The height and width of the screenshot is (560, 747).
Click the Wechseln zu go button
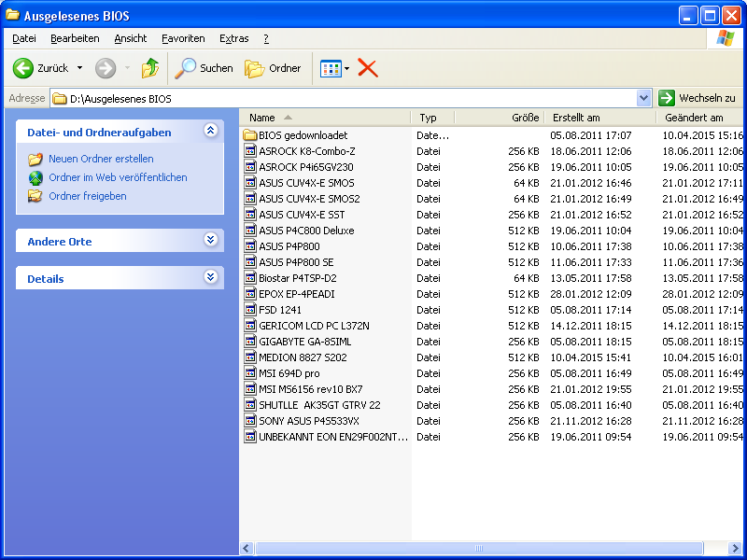pyautogui.click(x=697, y=99)
